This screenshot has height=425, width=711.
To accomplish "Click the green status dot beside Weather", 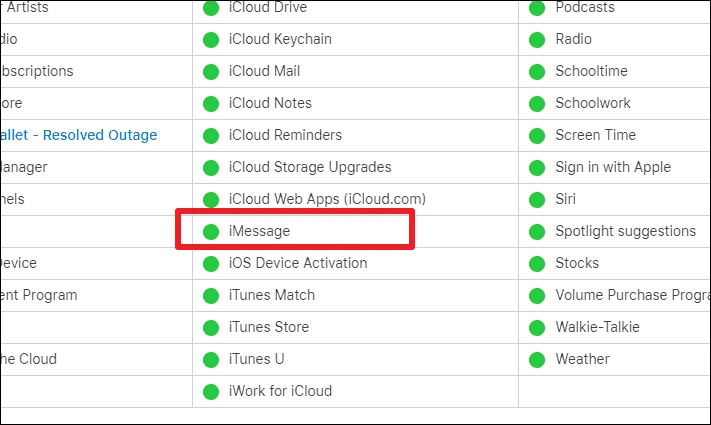I will [537, 360].
